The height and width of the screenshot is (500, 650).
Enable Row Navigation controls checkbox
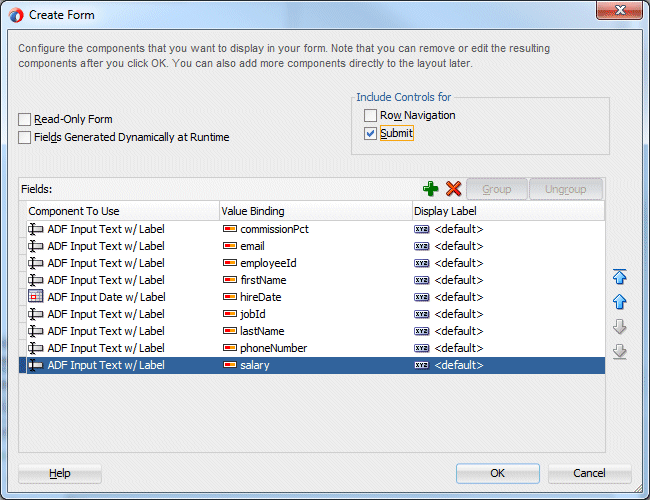pyautogui.click(x=370, y=115)
